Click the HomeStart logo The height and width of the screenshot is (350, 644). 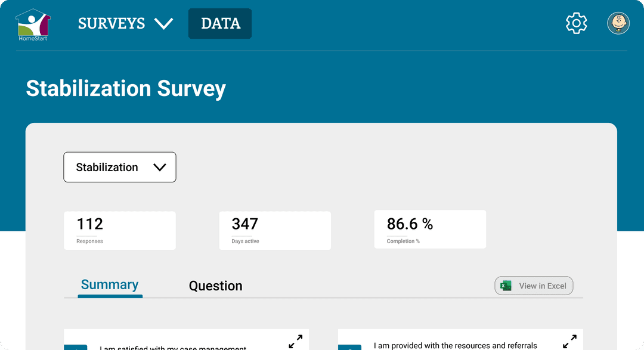coord(33,24)
